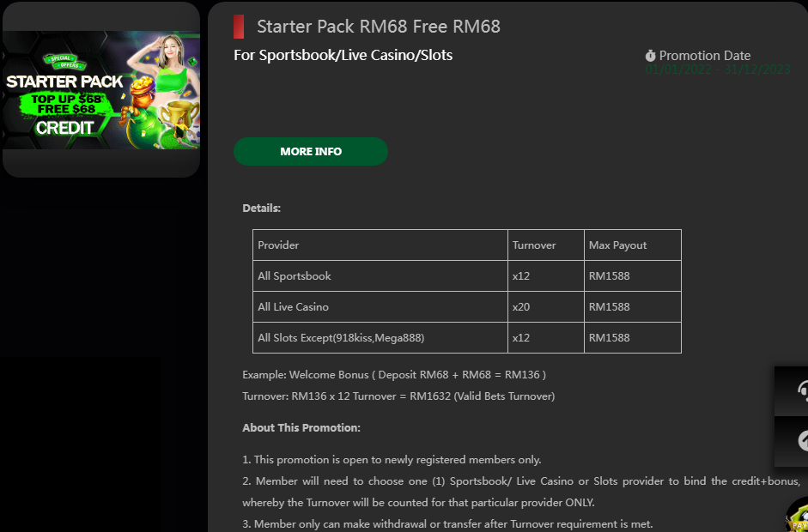Select the promotion date range text
The image size is (808, 532).
click(x=718, y=70)
